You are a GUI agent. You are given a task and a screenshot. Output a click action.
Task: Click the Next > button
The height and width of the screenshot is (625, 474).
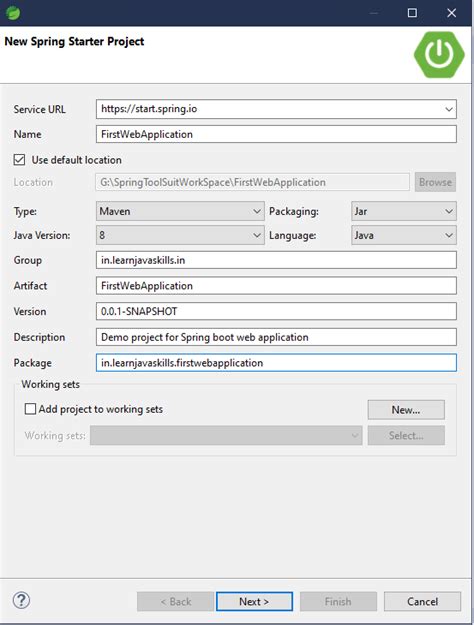[254, 601]
